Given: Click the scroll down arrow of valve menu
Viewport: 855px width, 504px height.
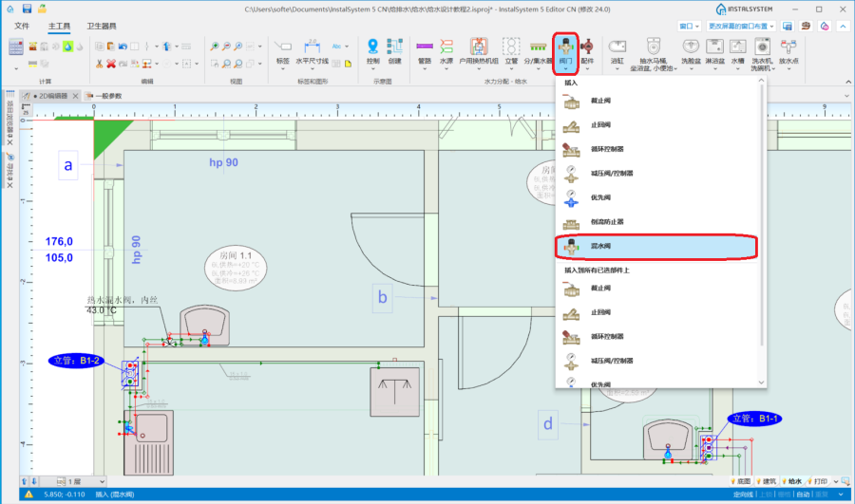Looking at the screenshot, I should coord(761,383).
